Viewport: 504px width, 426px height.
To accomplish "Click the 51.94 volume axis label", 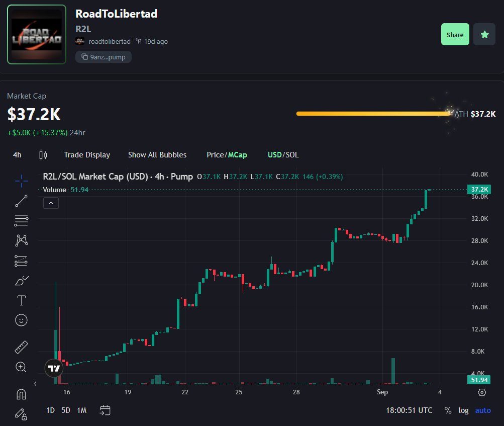I will (x=479, y=380).
